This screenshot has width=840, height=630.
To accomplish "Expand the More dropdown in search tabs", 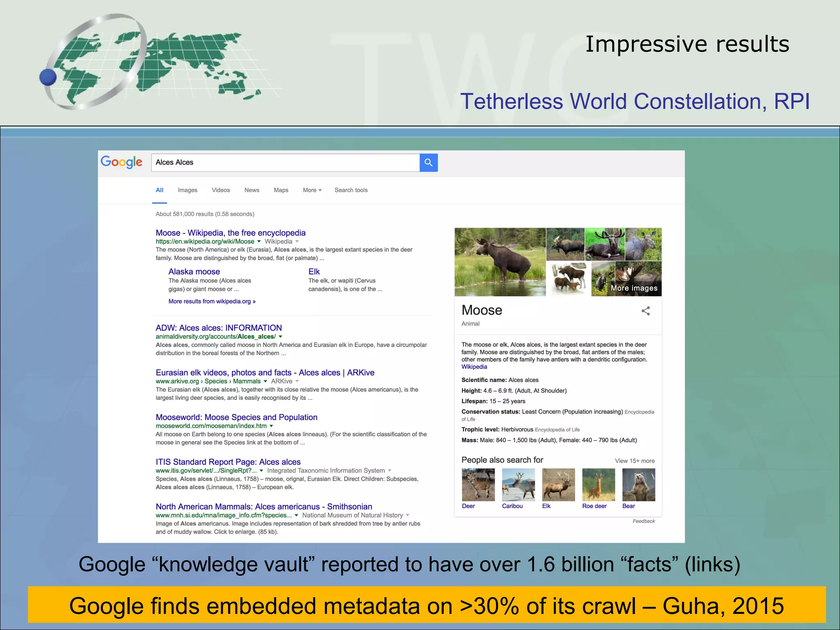I will 312,190.
